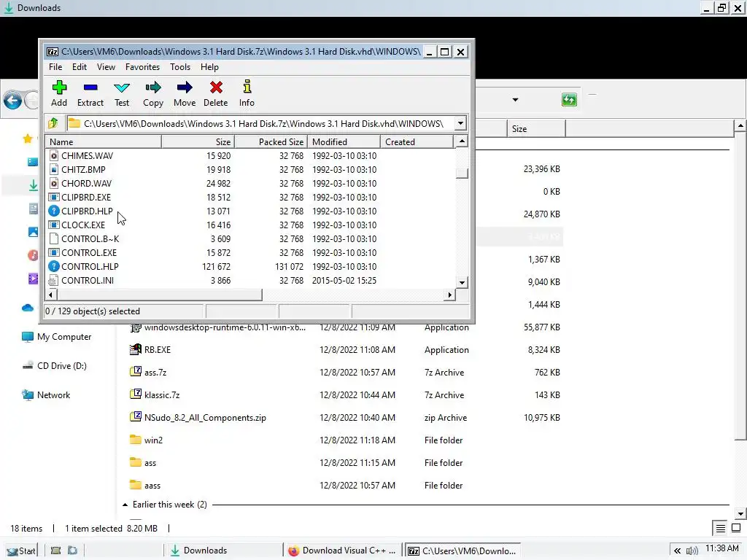Select the CLIPBRD.EXE file icon
Viewport: 747px width, 560px height.
(54, 197)
